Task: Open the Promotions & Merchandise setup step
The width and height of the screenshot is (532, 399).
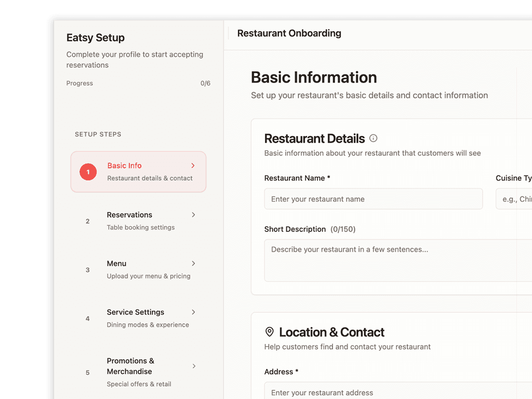Action: (138, 372)
